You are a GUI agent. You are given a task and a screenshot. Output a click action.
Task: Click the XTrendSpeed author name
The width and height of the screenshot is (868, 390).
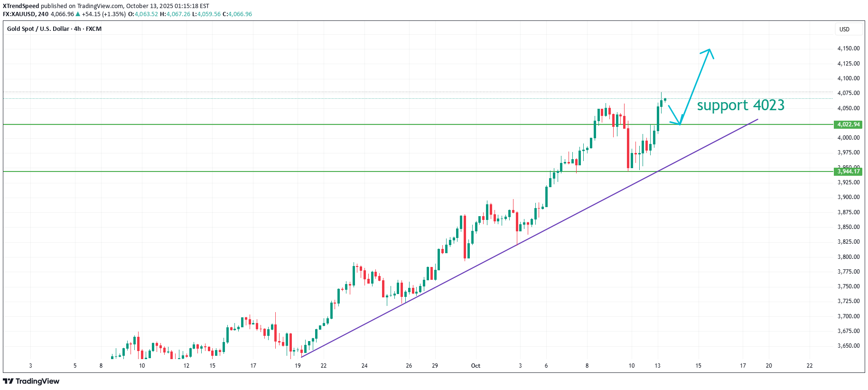(x=21, y=6)
